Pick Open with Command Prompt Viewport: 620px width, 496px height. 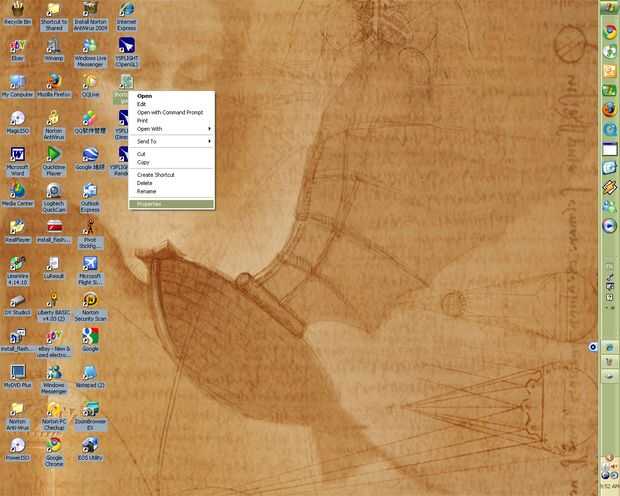tap(172, 112)
